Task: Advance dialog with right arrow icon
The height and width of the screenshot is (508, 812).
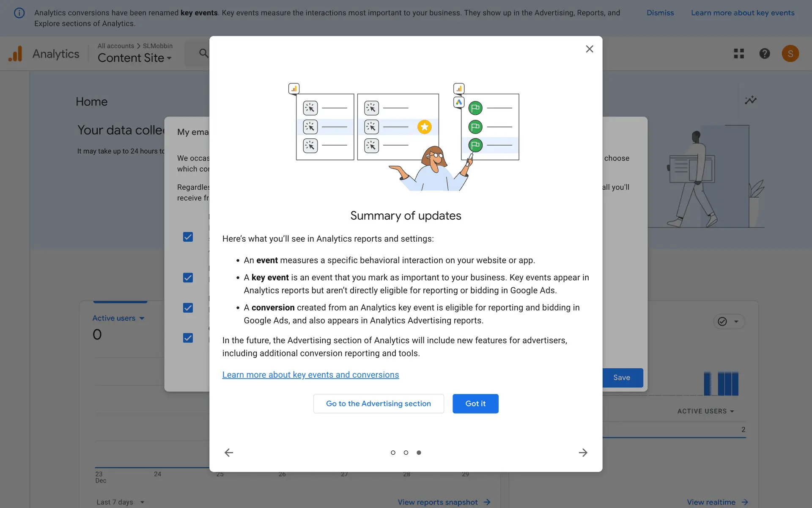Action: click(583, 453)
